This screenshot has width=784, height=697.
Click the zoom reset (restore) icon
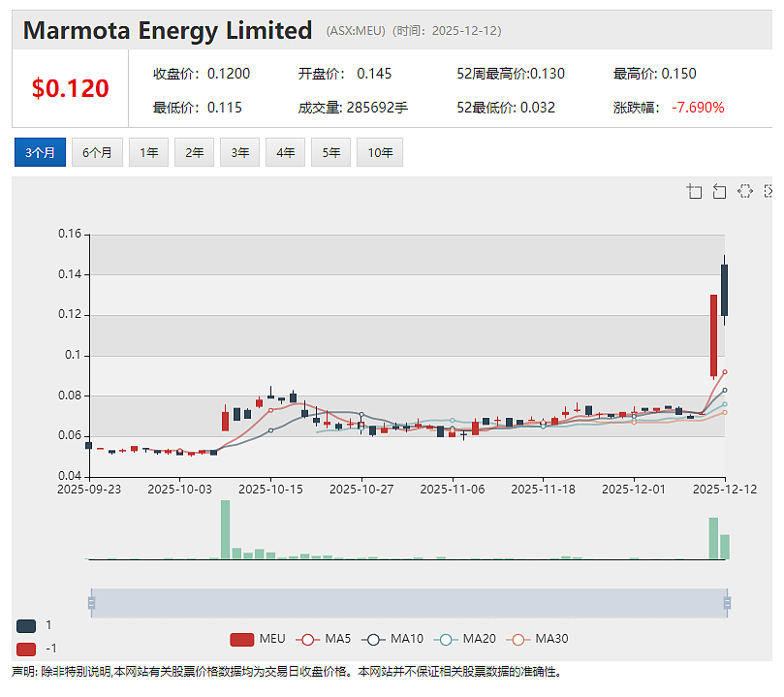(x=719, y=192)
